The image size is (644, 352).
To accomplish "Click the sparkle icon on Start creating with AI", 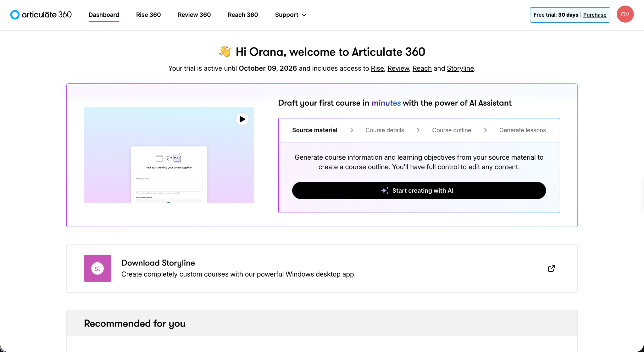I will tap(385, 190).
